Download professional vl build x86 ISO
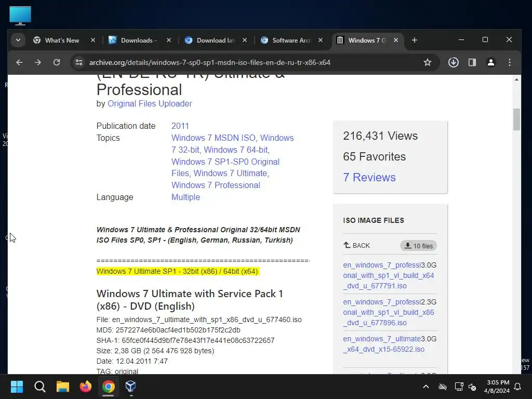Screen dimensions: 532x399 pyautogui.click(x=389, y=312)
